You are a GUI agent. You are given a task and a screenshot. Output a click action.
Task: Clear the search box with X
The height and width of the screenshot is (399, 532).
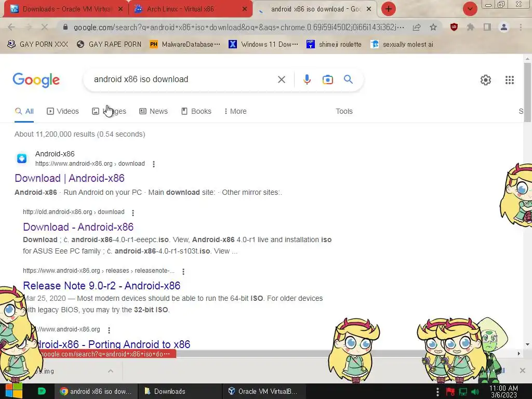point(281,79)
